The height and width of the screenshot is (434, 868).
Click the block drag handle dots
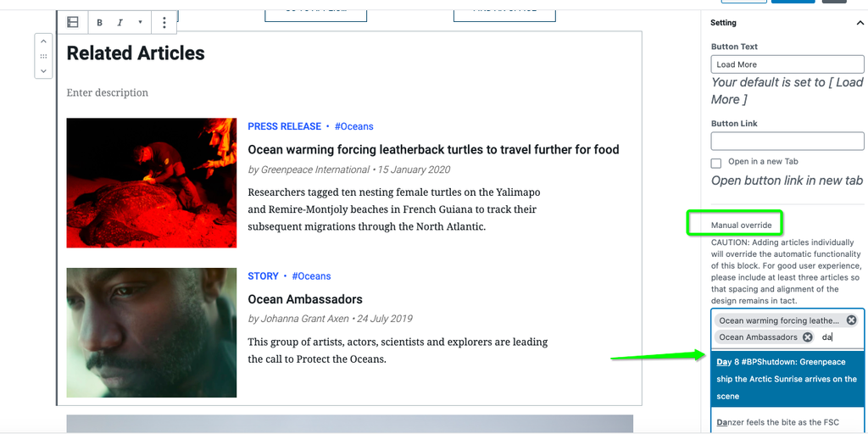[43, 57]
